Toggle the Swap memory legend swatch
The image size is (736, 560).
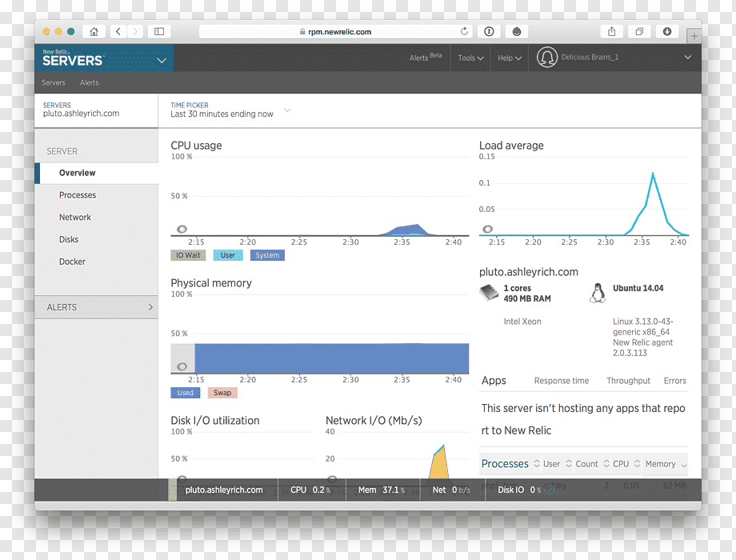point(222,393)
